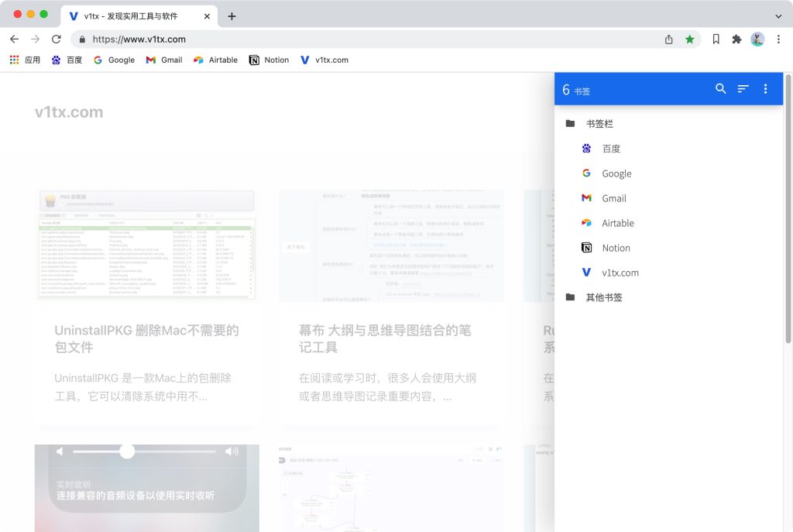
Task: Expand the 其他书签 folder
Action: pyautogui.click(x=668, y=297)
